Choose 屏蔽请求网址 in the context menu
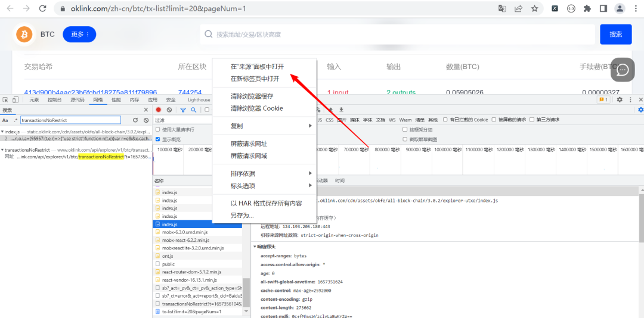644x318 pixels. coord(265,144)
